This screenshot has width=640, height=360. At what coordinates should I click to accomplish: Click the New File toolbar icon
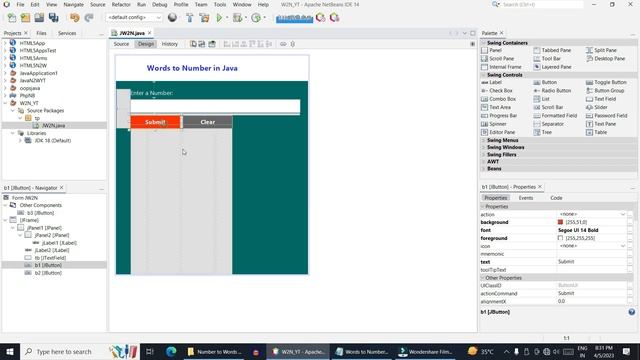click(12, 18)
